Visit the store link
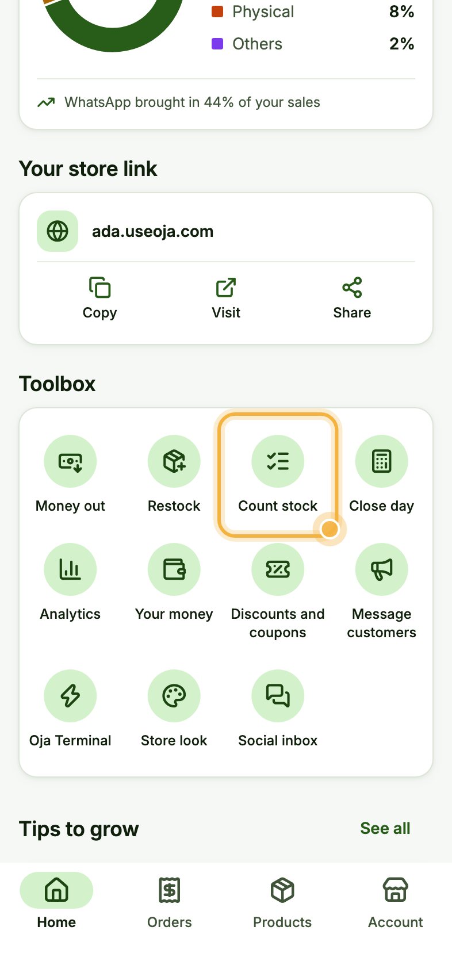This screenshot has width=452, height=980. 226,298
